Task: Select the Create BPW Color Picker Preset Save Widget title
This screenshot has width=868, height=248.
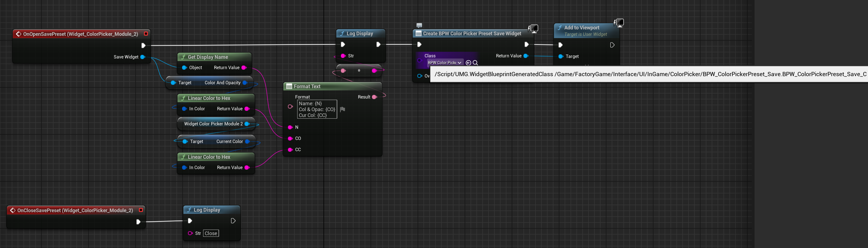Action: (x=472, y=34)
